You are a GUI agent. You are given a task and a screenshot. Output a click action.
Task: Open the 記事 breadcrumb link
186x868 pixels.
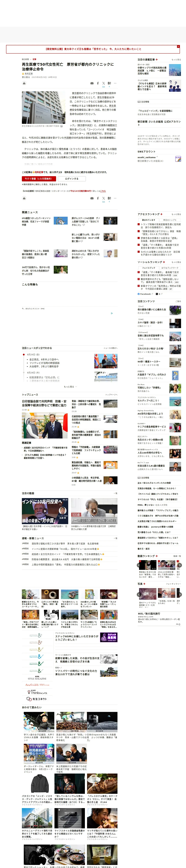(x=34, y=59)
